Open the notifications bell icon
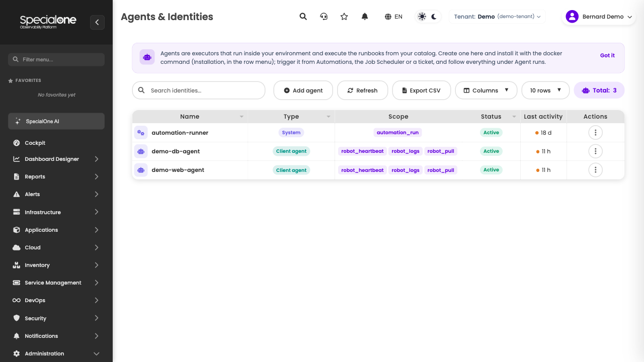Image resolution: width=644 pixels, height=362 pixels. (365, 17)
